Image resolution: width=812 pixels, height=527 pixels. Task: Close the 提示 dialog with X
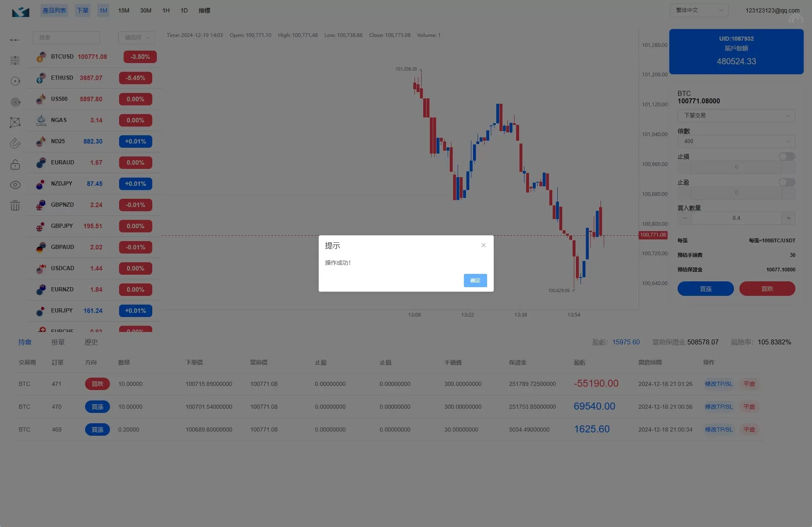(x=483, y=245)
